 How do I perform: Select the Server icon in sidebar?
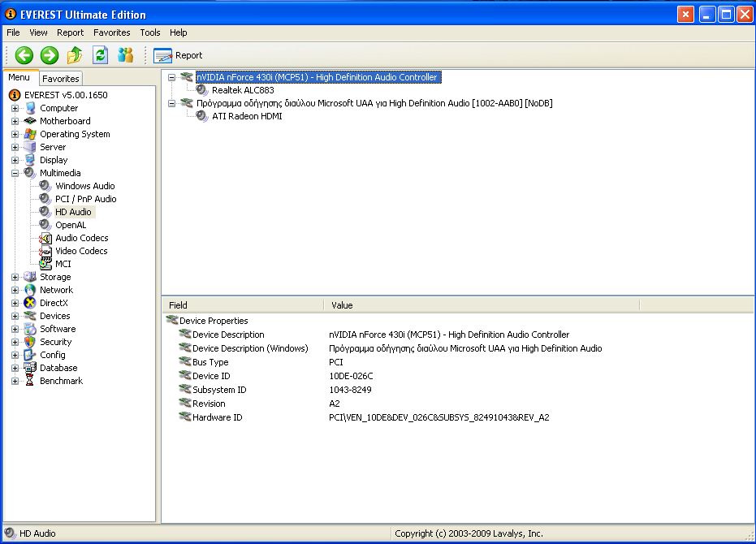(x=30, y=147)
